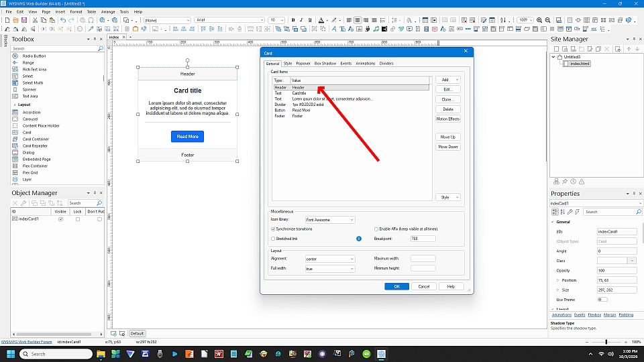Enable the Stretched link checkbox

click(273, 239)
